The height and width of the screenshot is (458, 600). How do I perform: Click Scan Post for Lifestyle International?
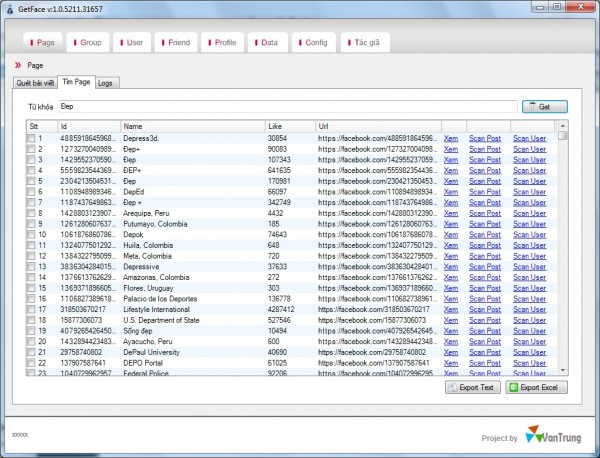(x=485, y=310)
